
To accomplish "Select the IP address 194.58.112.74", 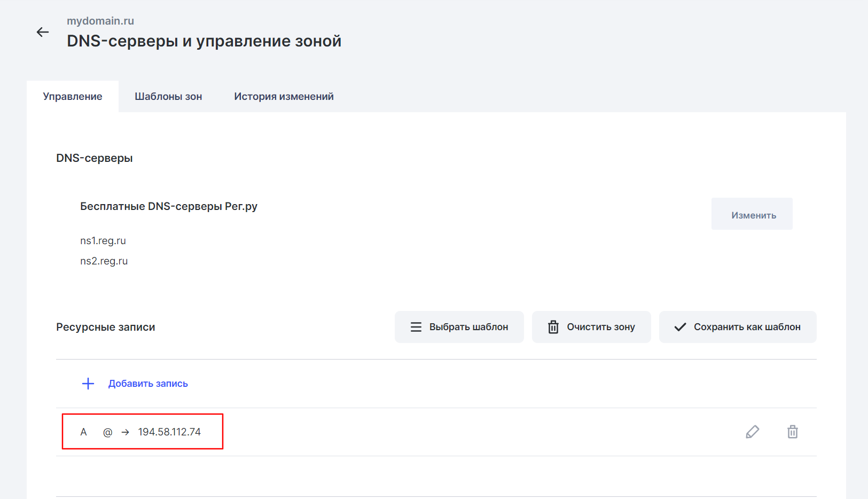I will (x=169, y=432).
